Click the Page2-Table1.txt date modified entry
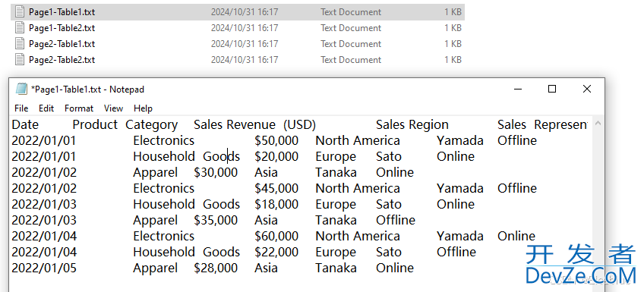 245,44
